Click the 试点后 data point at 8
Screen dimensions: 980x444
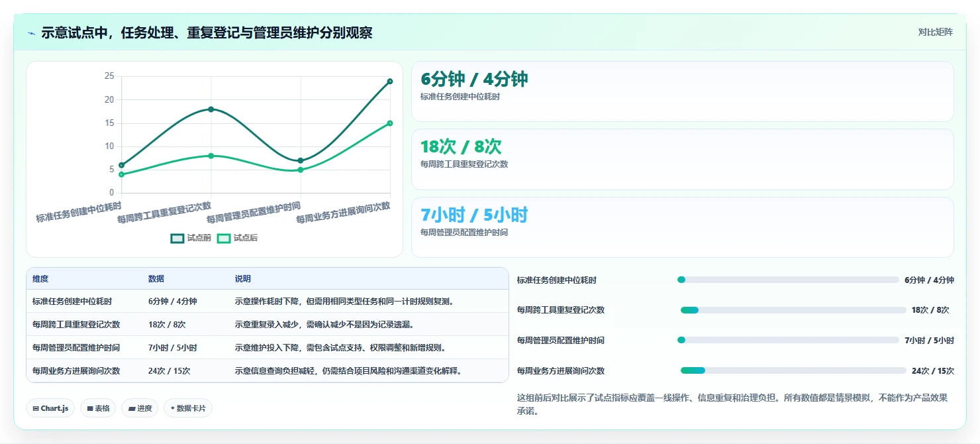tap(211, 156)
